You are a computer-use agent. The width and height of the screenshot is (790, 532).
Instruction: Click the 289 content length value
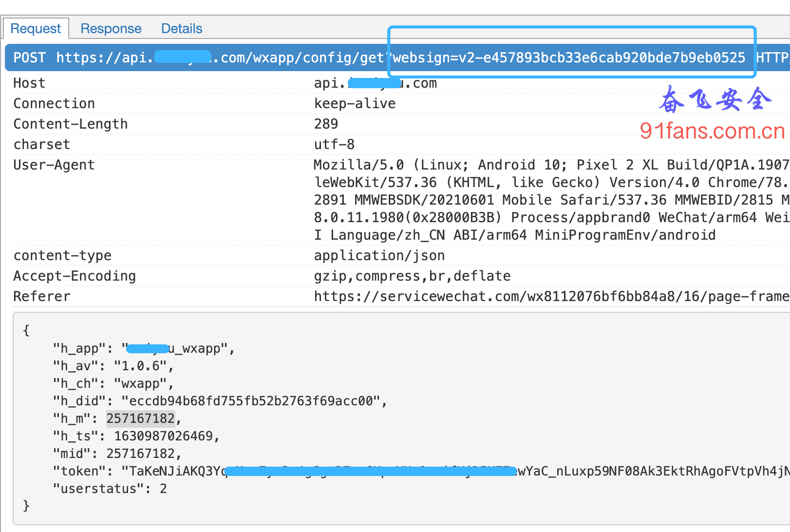coord(326,124)
